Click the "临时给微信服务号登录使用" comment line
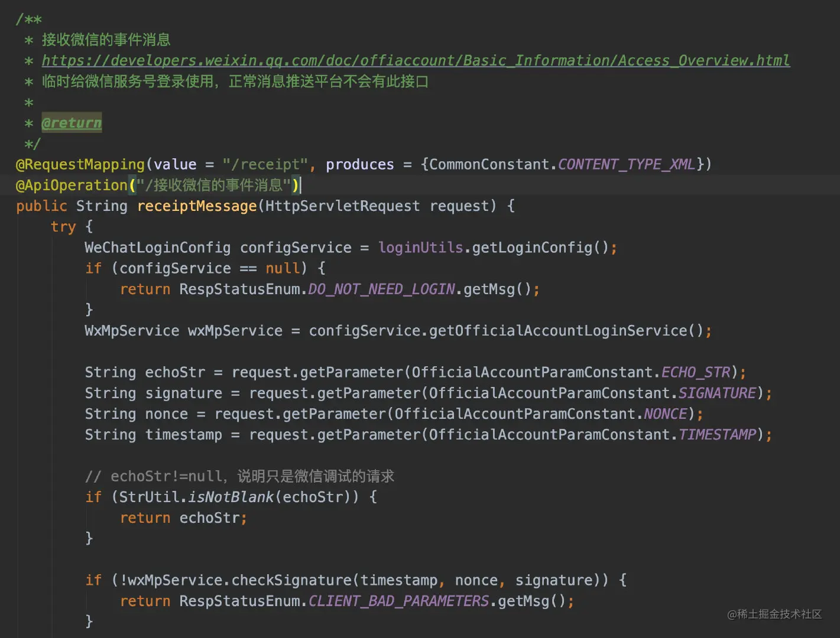The image size is (840, 638). (235, 81)
